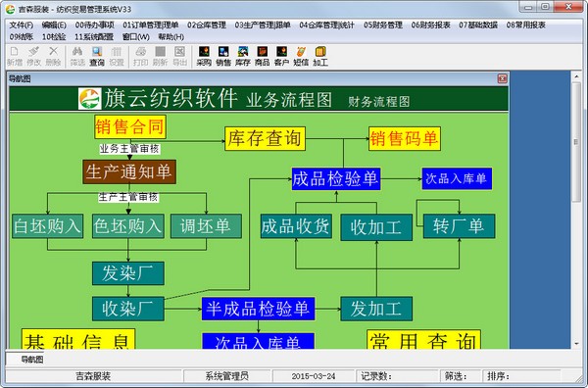The image size is (588, 388).
Task: Open the 客户 (Customers) module icon
Action: coord(281,56)
